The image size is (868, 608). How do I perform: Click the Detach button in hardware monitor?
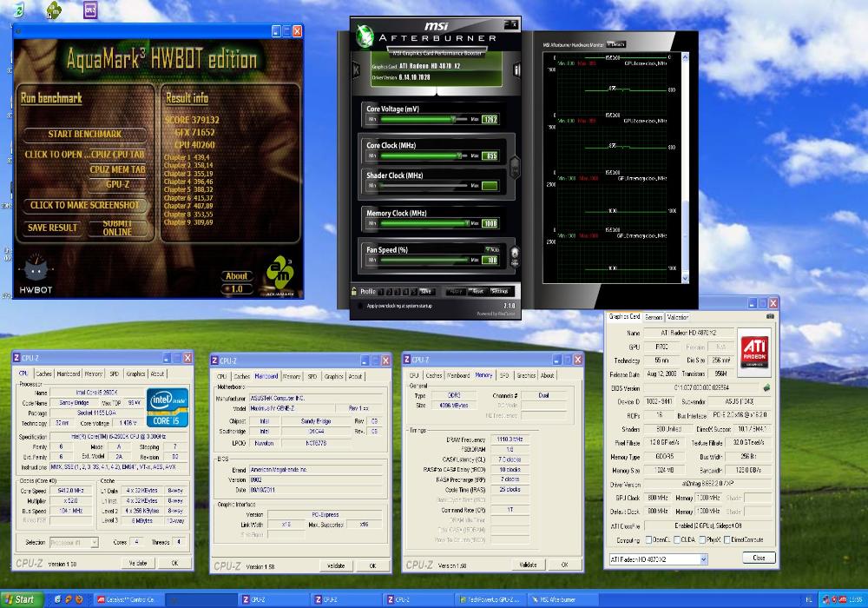point(616,44)
